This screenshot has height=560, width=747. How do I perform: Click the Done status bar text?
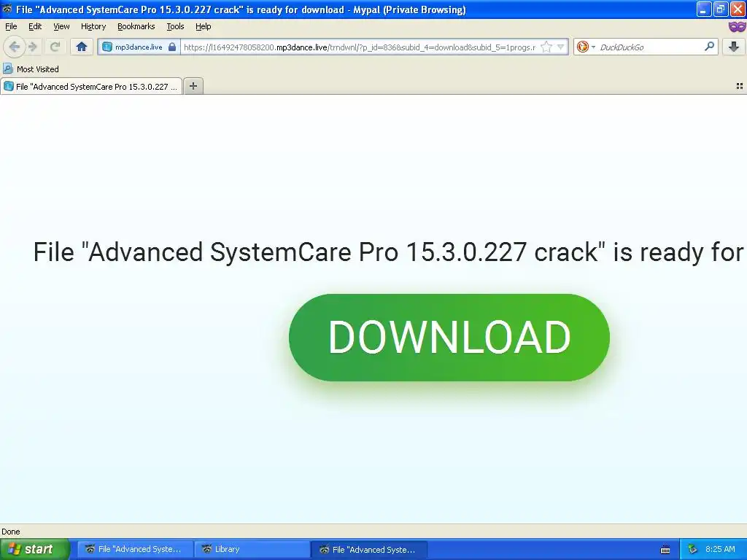tap(10, 532)
